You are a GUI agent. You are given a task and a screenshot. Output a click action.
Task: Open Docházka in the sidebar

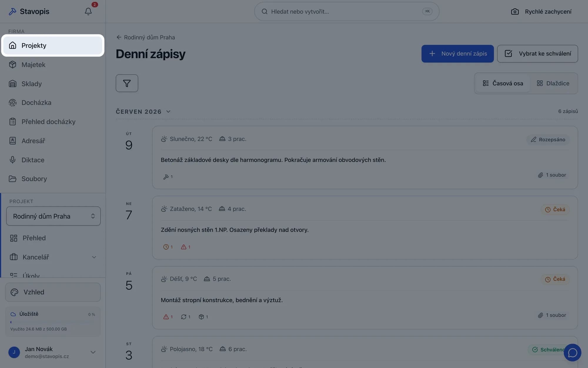(x=53, y=102)
